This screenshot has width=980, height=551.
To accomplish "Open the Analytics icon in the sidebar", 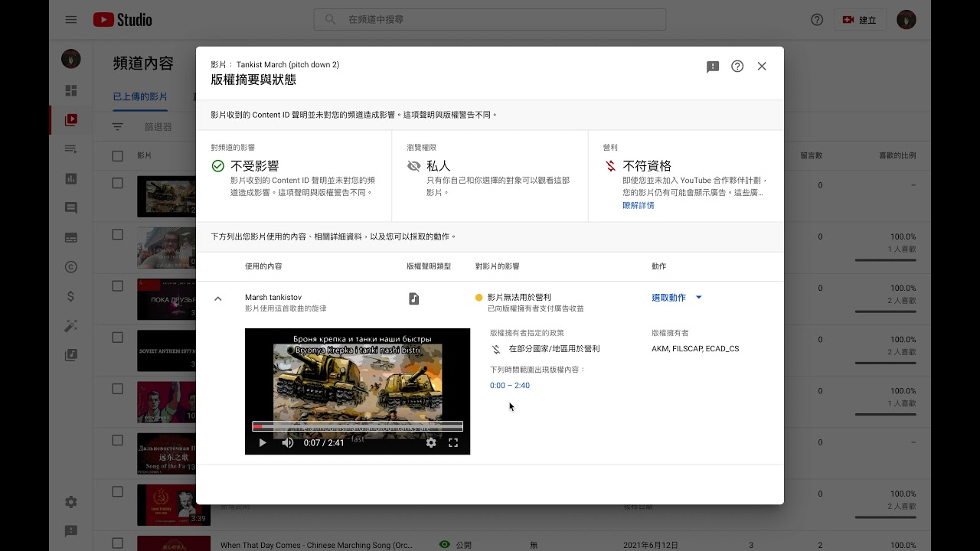I will point(71,178).
